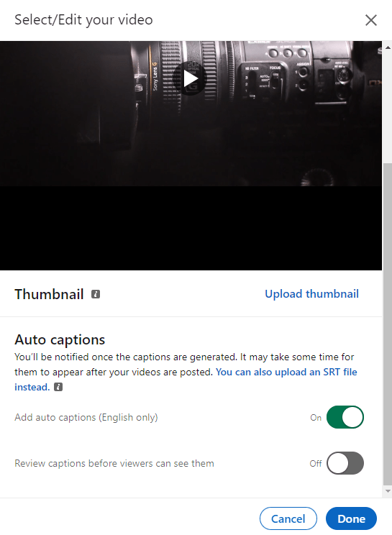This screenshot has height=535, width=392.
Task: Click the Sony lens text in video frame
Action: [x=155, y=76]
